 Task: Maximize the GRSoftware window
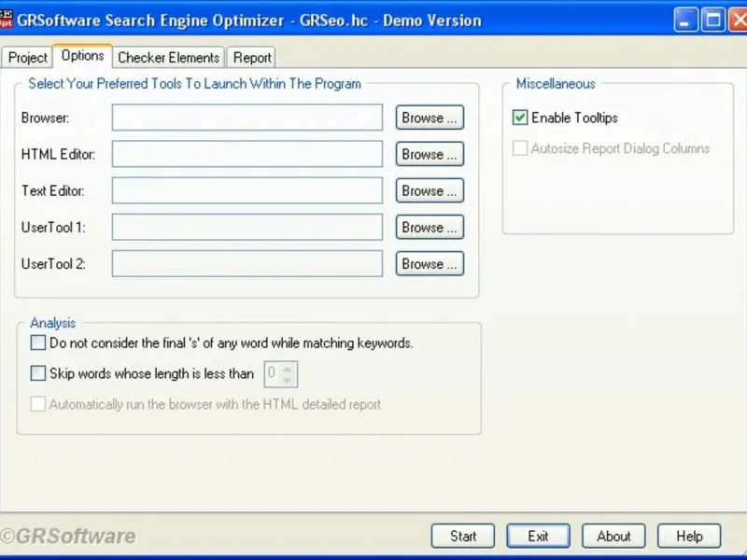(x=713, y=20)
